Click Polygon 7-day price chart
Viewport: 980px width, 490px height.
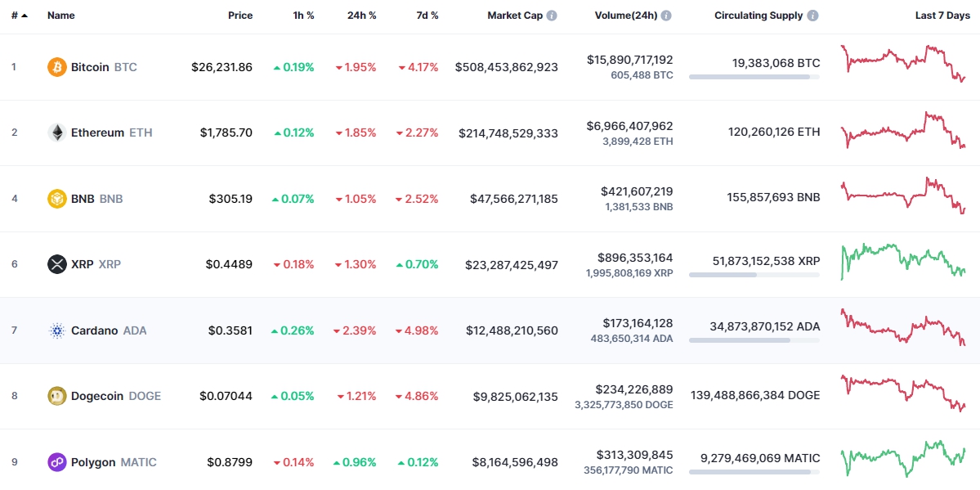[904, 459]
